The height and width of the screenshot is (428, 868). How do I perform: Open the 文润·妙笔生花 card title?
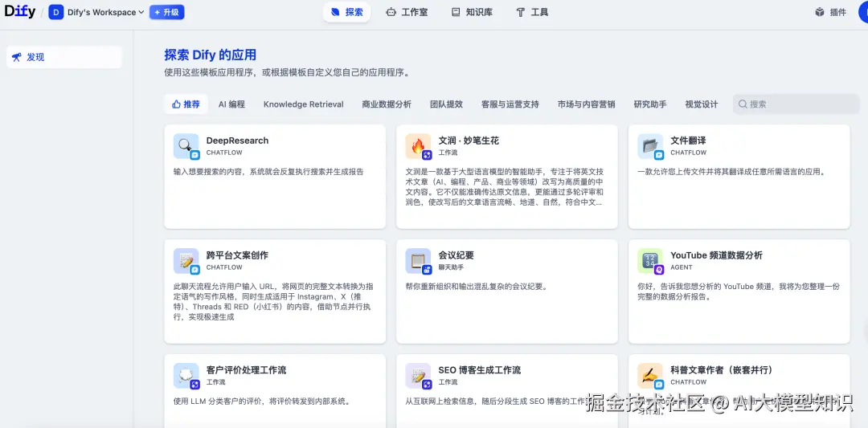[469, 141]
